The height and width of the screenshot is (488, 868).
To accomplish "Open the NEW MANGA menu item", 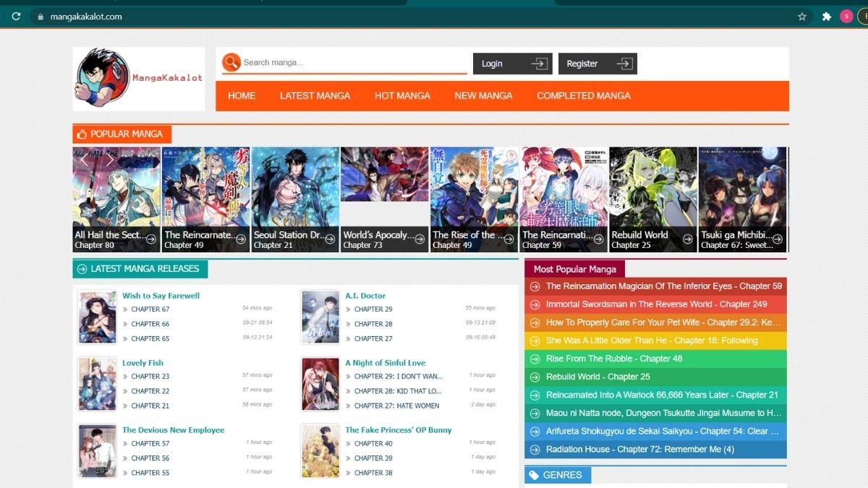I will (x=483, y=95).
